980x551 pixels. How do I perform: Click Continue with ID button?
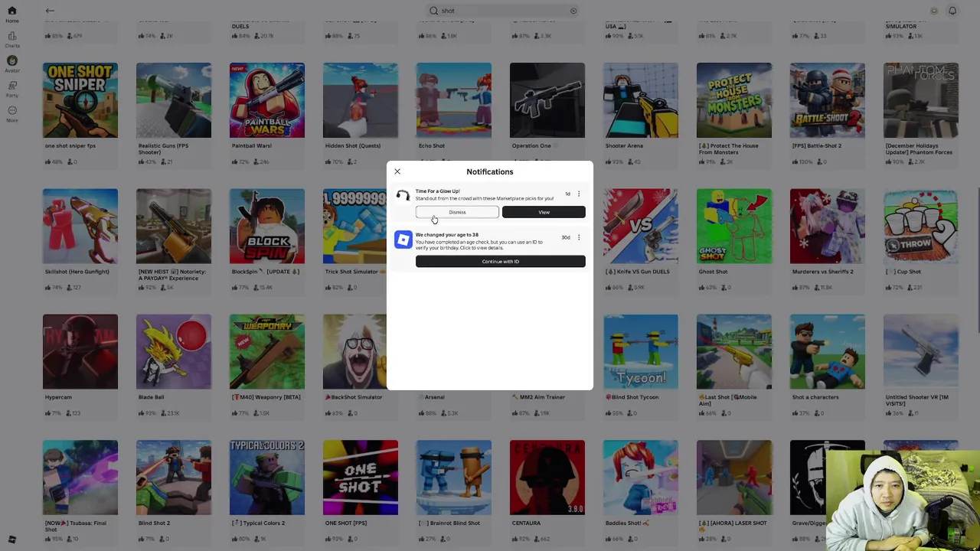pyautogui.click(x=501, y=262)
